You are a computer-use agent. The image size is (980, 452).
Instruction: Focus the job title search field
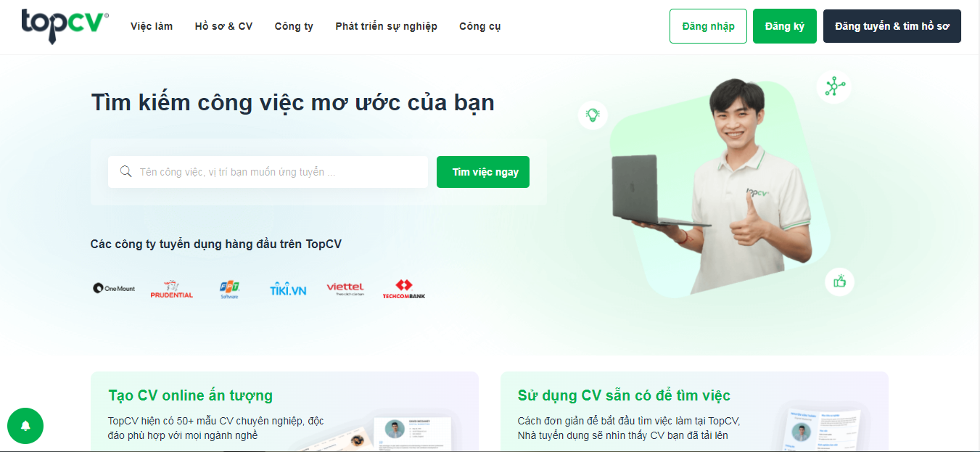[268, 172]
